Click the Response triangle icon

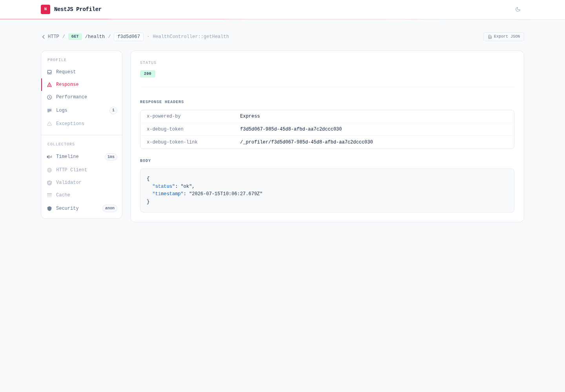coord(49,85)
